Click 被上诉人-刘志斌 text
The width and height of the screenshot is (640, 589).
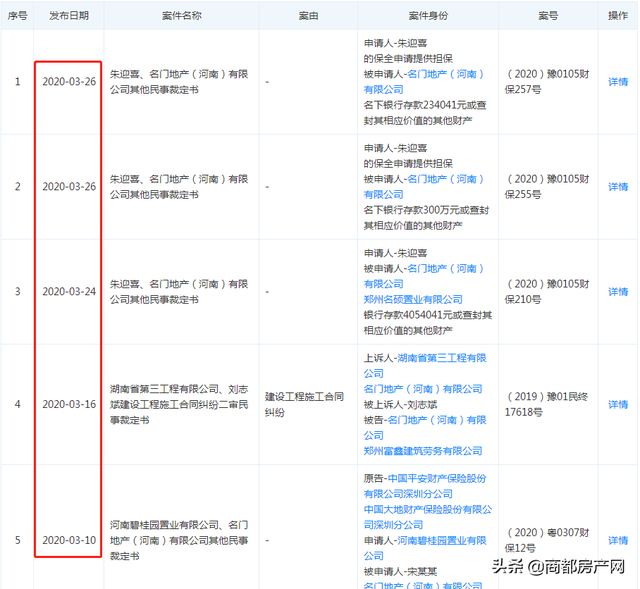tap(400, 405)
